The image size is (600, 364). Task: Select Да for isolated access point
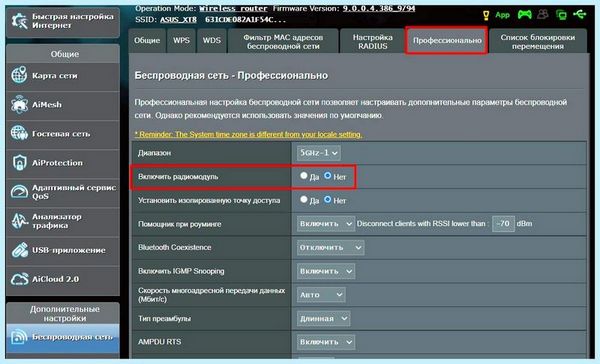(303, 199)
